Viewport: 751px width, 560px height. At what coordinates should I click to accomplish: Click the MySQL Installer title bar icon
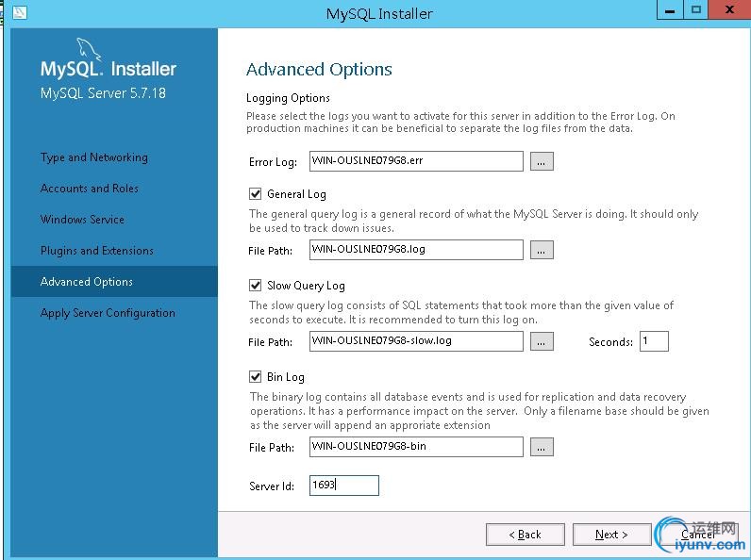pyautogui.click(x=20, y=11)
